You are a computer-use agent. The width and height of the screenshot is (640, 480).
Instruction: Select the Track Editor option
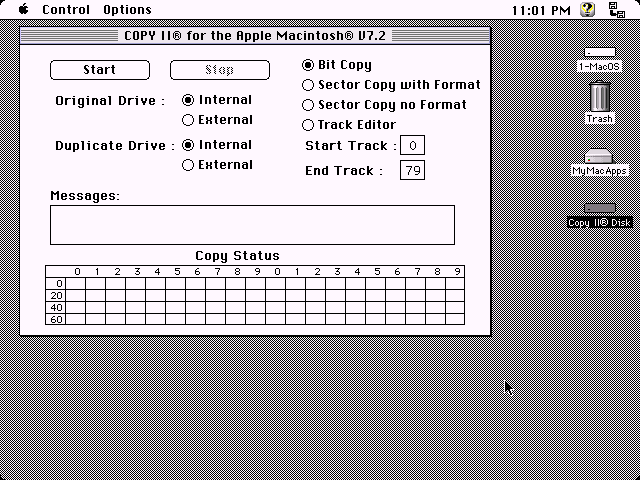(x=349, y=124)
